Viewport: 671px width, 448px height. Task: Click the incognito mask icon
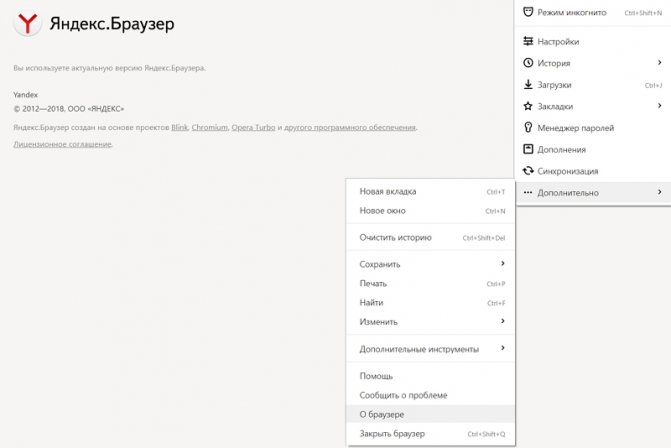pyautogui.click(x=528, y=12)
